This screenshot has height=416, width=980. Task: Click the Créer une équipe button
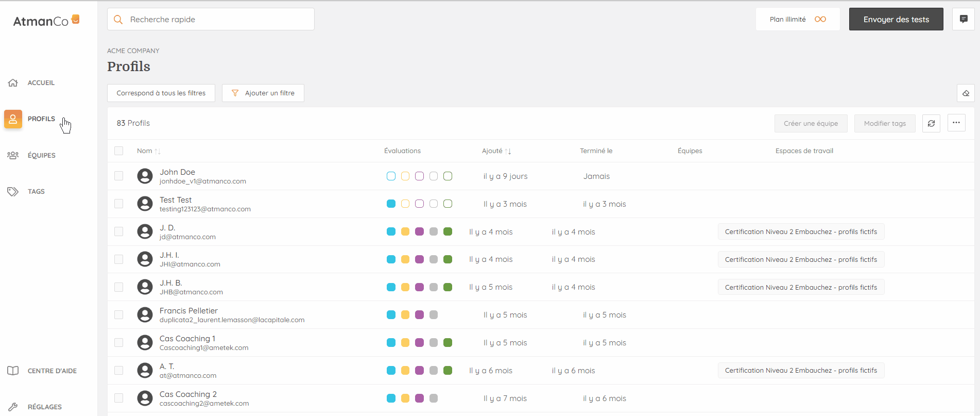coord(811,123)
